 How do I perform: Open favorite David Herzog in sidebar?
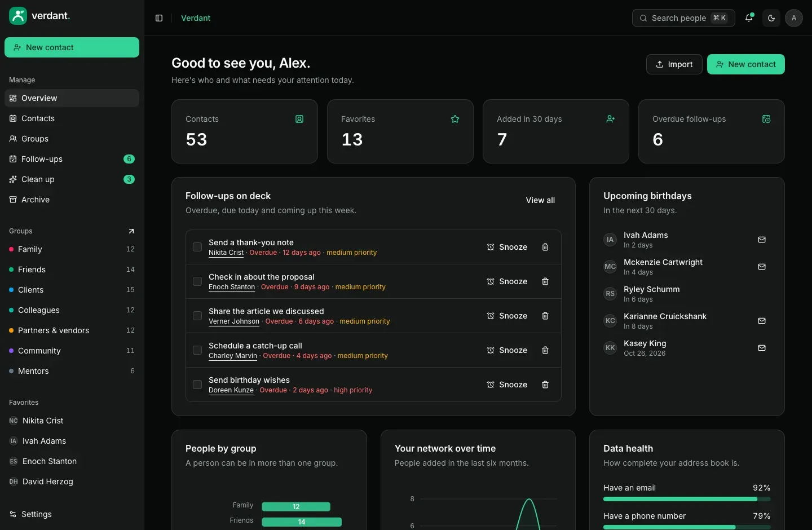(x=72, y=482)
